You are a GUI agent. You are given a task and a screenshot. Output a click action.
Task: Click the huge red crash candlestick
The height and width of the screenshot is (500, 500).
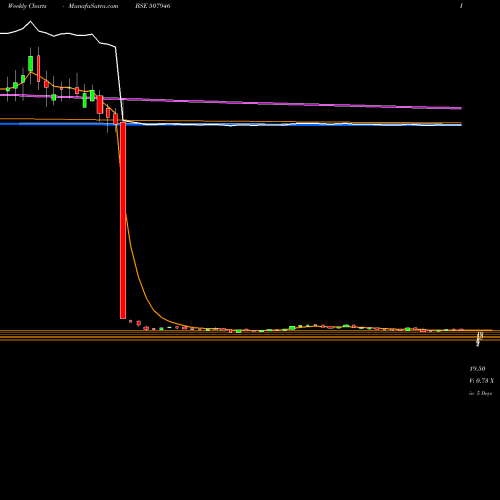click(123, 220)
